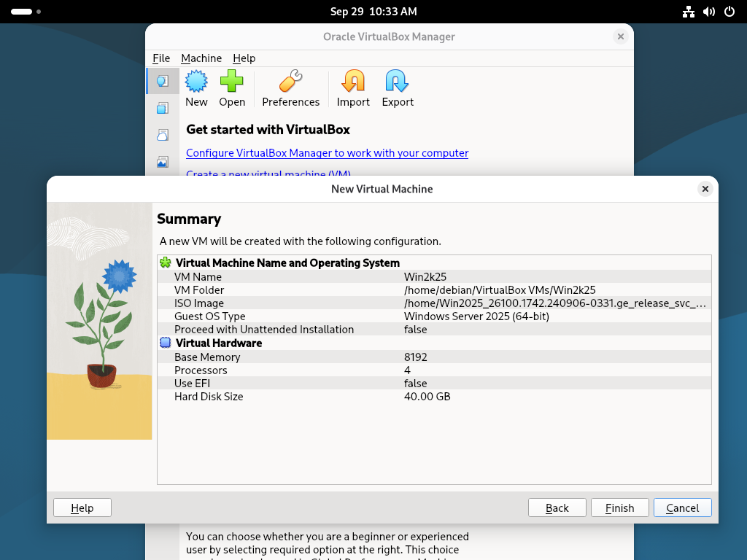Image resolution: width=747 pixels, height=560 pixels.
Task: Click the network icon in the top bar
Action: pos(688,12)
